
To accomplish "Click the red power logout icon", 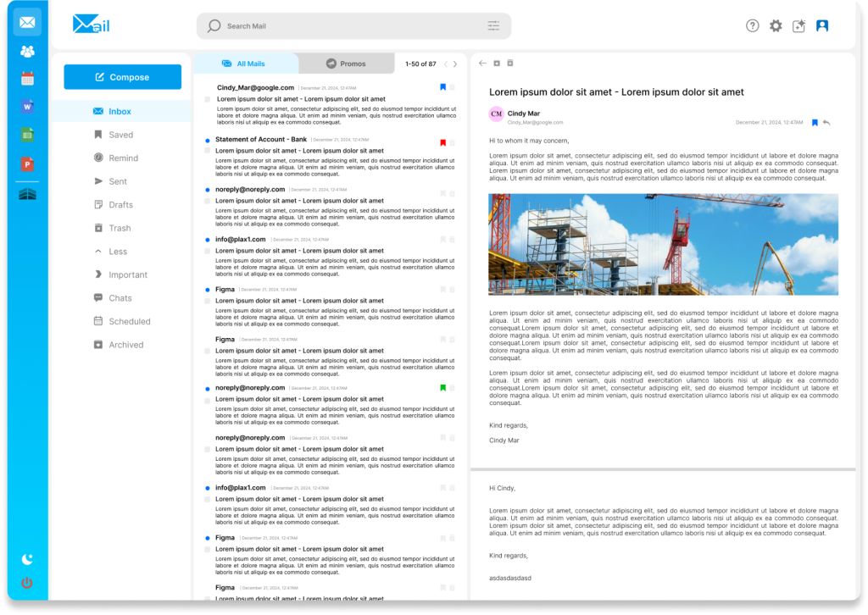I will pos(27,583).
